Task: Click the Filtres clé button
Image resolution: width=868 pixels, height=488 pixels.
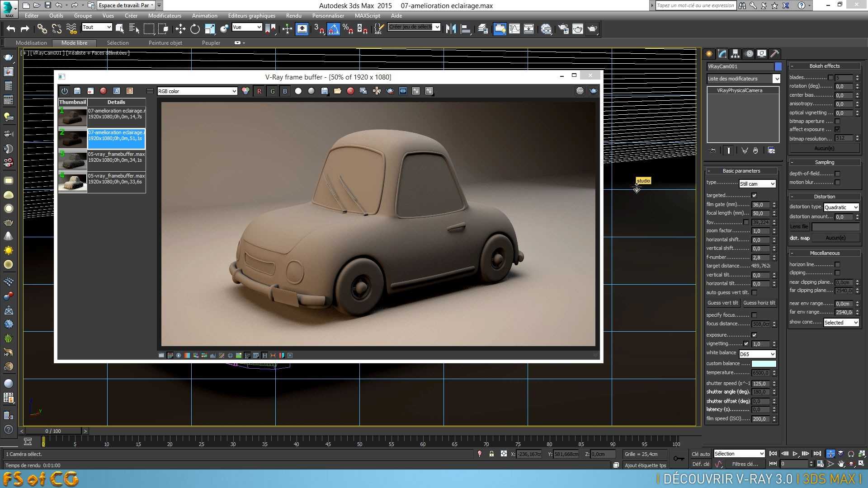Action: [745, 464]
